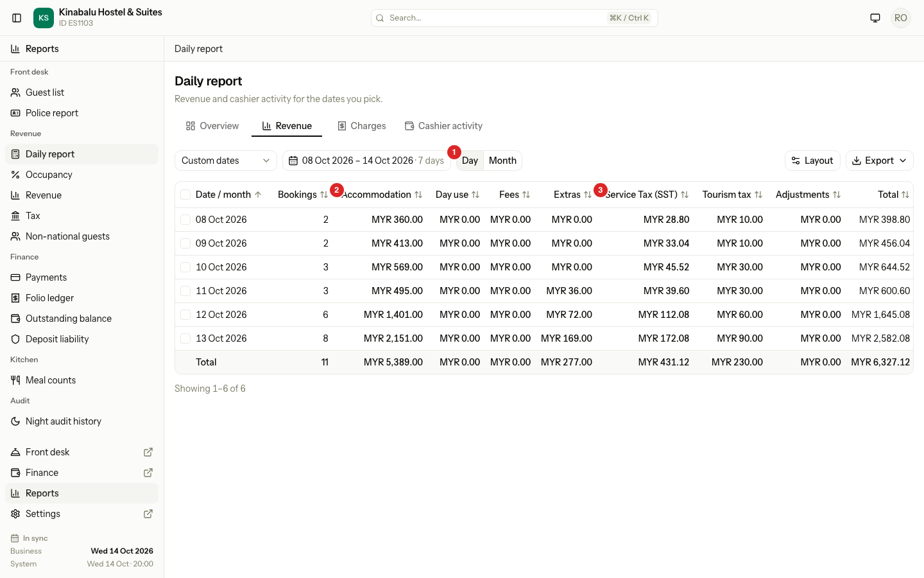Sort by the Total column arrows

pos(905,195)
